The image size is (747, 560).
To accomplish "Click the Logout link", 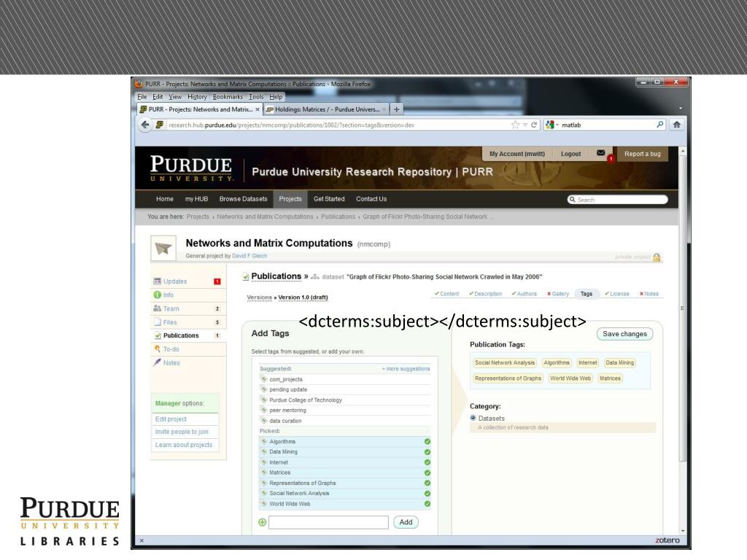I will (570, 154).
